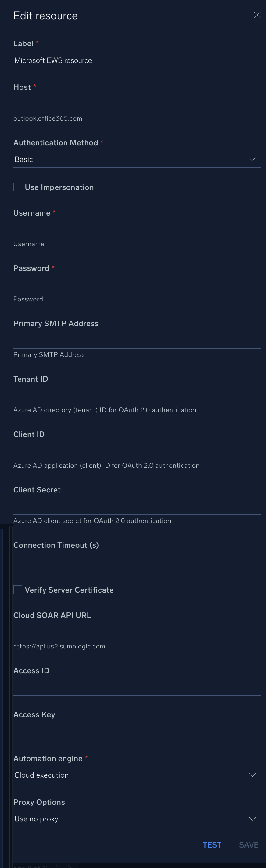Click the Cloud SOAR API URL field
The image size is (266, 868).
click(x=137, y=634)
